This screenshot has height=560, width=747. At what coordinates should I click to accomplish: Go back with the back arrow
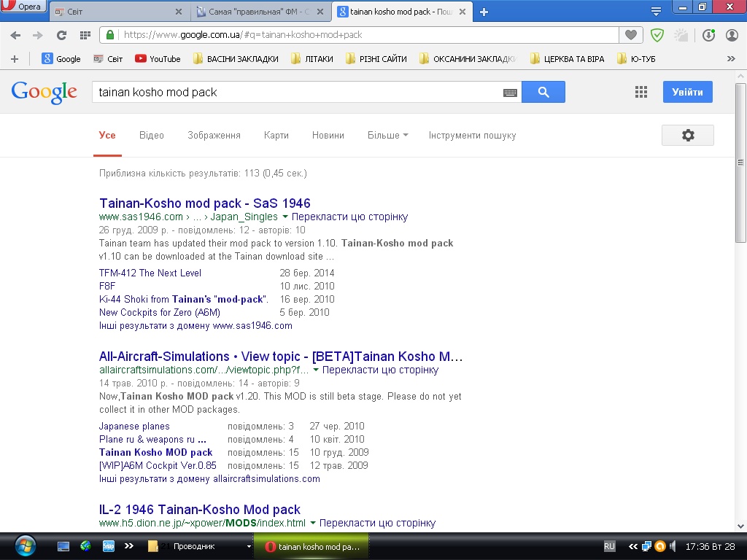pos(15,35)
